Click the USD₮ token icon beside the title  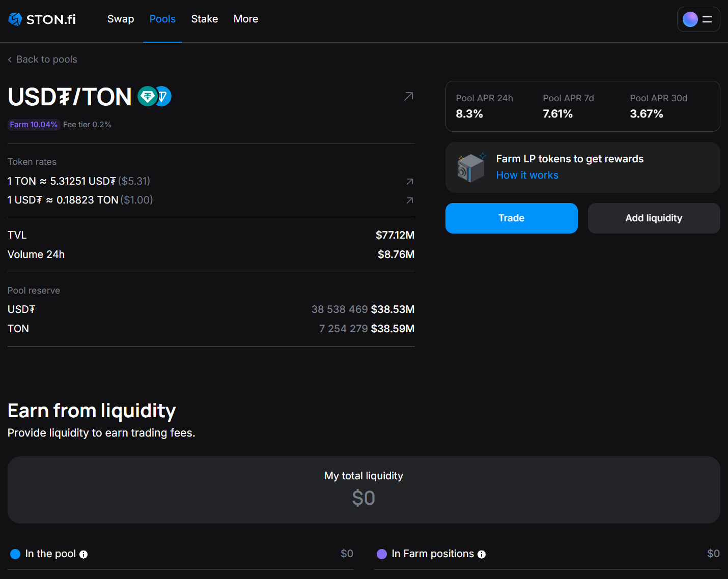[147, 96]
